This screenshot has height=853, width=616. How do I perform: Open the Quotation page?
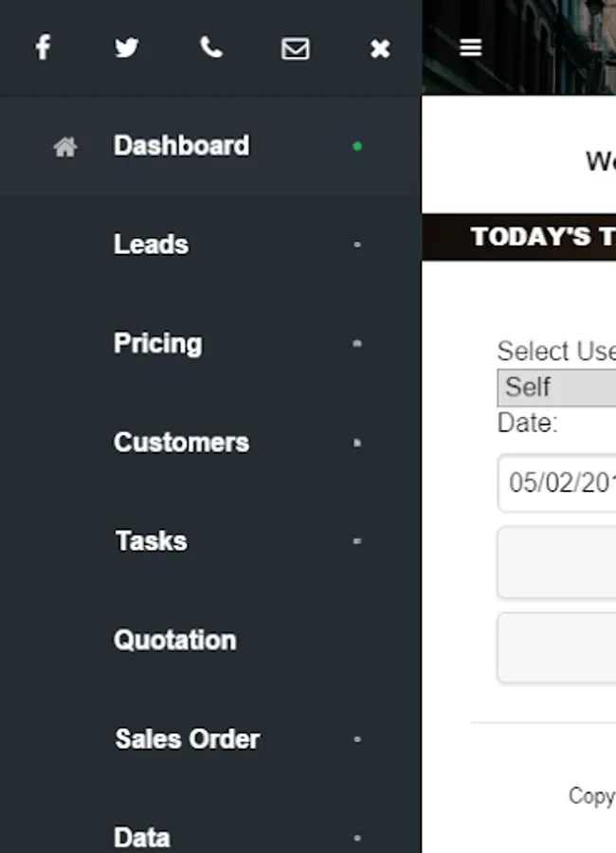click(174, 640)
